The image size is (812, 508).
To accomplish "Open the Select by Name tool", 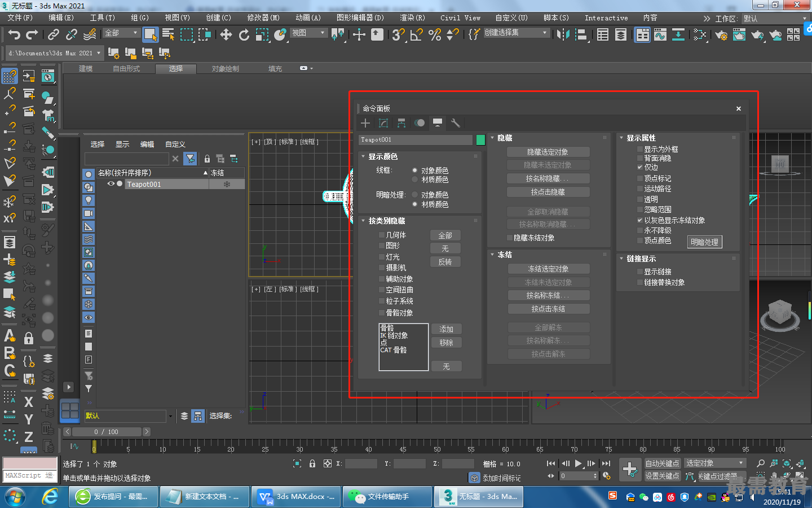I will [168, 35].
